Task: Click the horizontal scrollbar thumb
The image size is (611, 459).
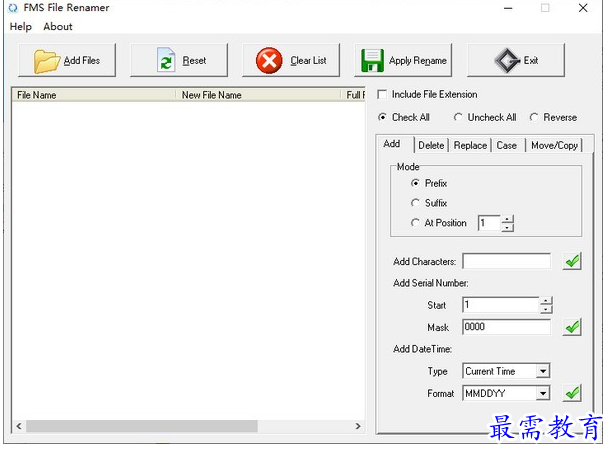Action: (142, 426)
